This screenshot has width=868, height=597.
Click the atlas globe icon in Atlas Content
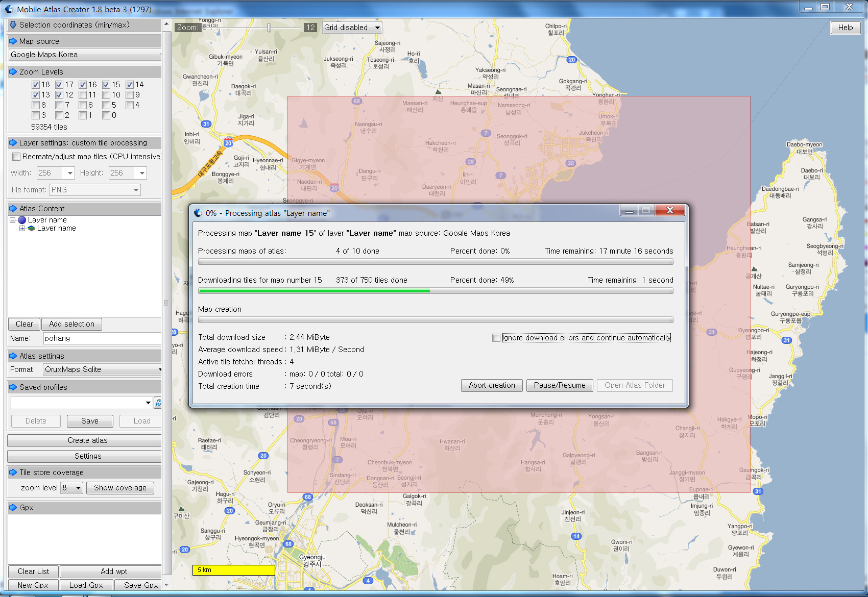click(x=22, y=220)
